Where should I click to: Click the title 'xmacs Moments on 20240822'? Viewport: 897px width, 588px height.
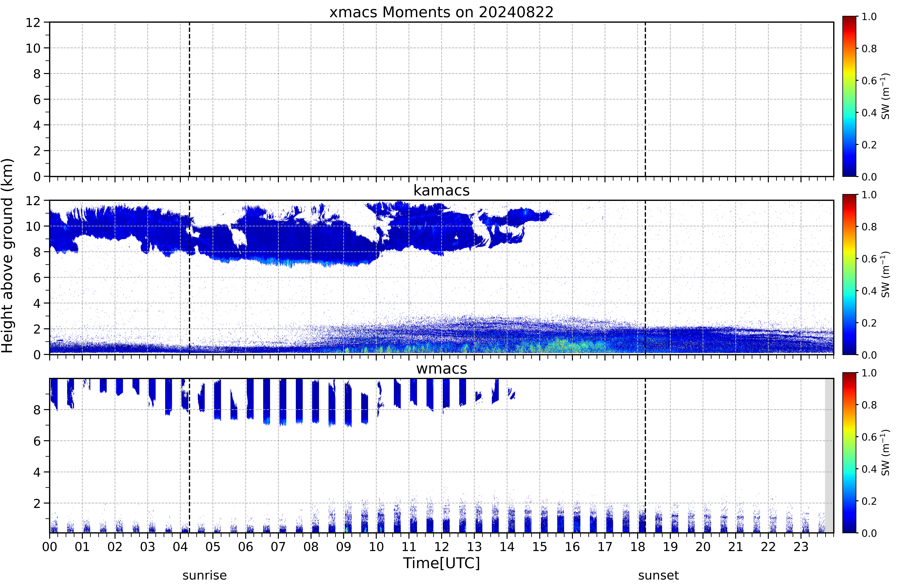[x=441, y=12]
